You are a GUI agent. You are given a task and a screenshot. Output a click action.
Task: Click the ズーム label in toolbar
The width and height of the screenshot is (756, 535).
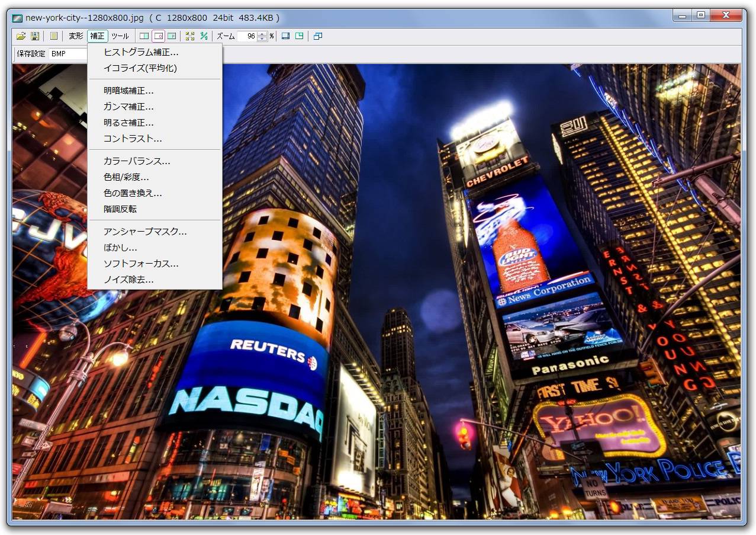[226, 36]
